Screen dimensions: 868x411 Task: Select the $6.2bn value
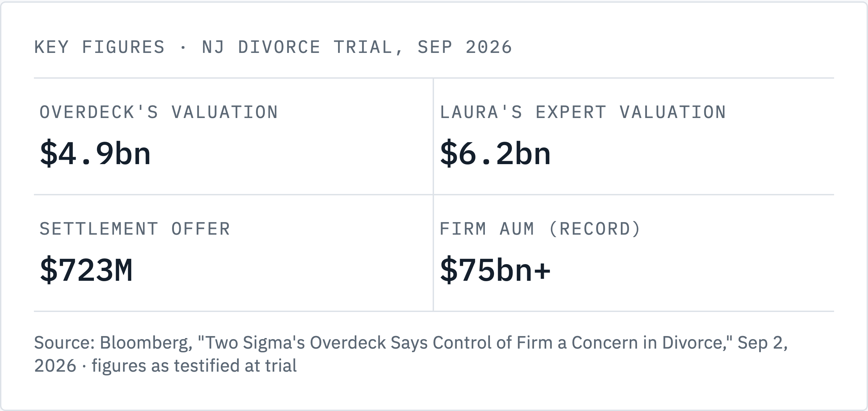click(495, 154)
